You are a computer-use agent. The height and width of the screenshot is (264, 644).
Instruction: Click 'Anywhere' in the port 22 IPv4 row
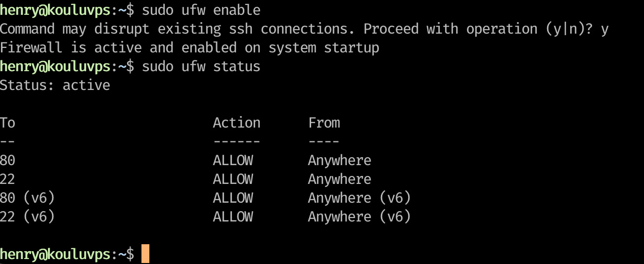339,179
